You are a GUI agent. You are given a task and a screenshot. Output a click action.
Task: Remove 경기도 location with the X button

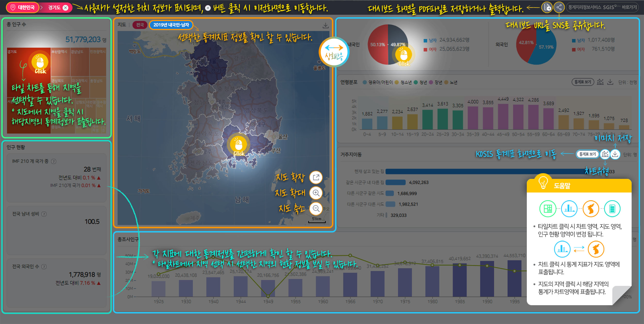pos(66,8)
